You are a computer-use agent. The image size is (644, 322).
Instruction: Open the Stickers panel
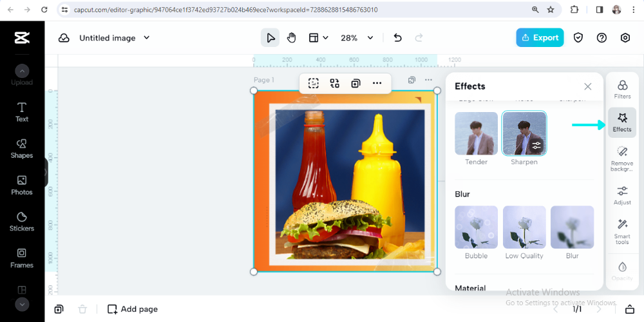point(22,222)
